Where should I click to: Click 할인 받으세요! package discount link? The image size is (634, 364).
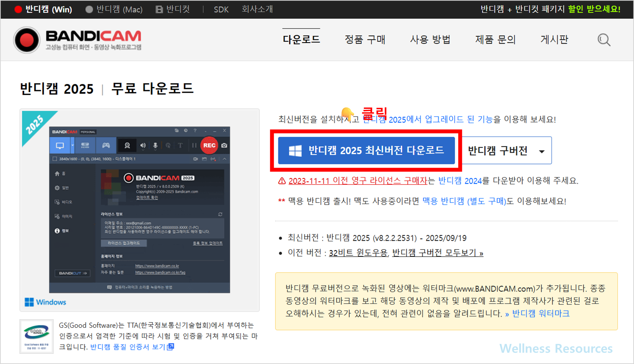[x=594, y=9]
